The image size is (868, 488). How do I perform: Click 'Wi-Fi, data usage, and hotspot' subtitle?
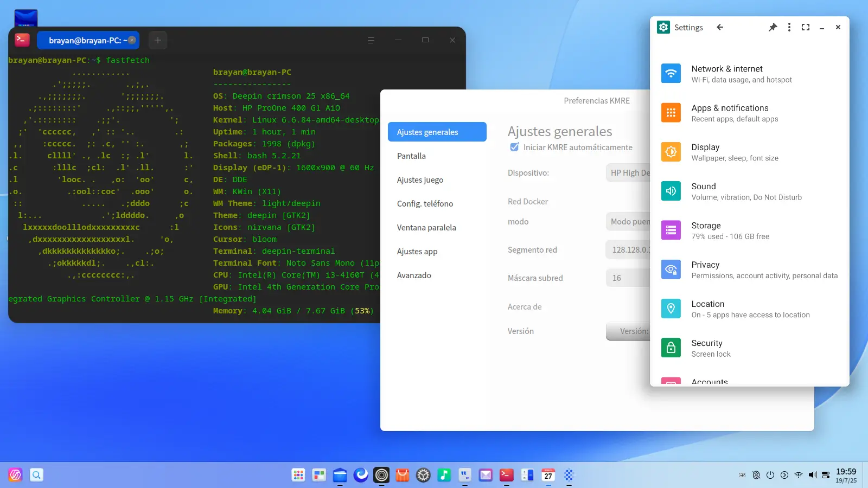[x=742, y=80]
